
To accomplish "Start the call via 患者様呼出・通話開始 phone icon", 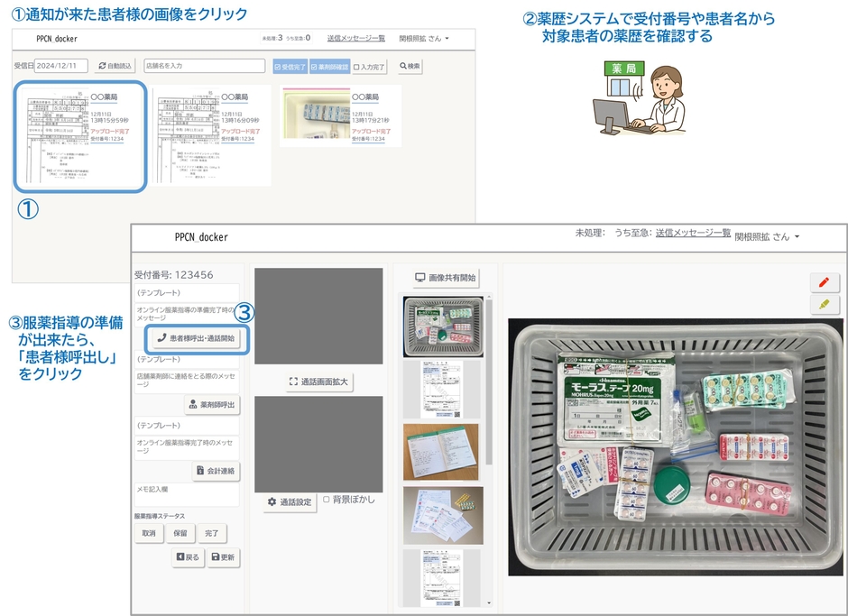I will point(162,336).
